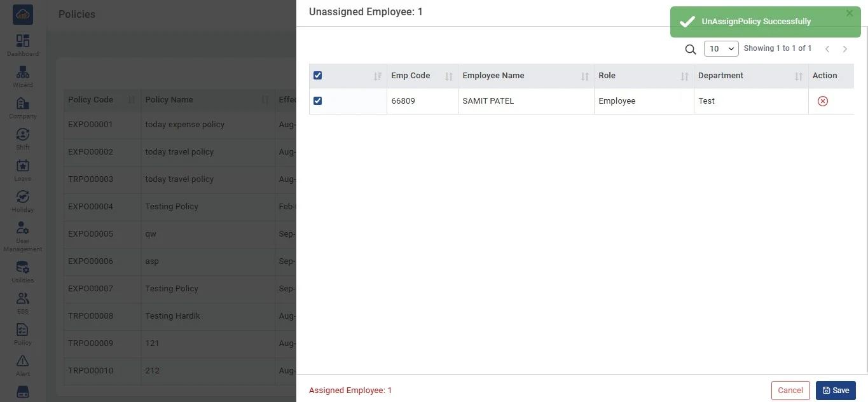868x402 pixels.
Task: Click red remove icon for SAMIT PATEL
Action: tap(822, 101)
